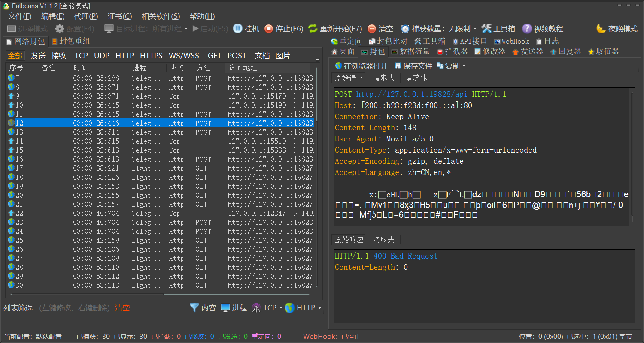The width and height of the screenshot is (644, 343).
Task: Select the 接收 filter tab
Action: click(x=59, y=56)
